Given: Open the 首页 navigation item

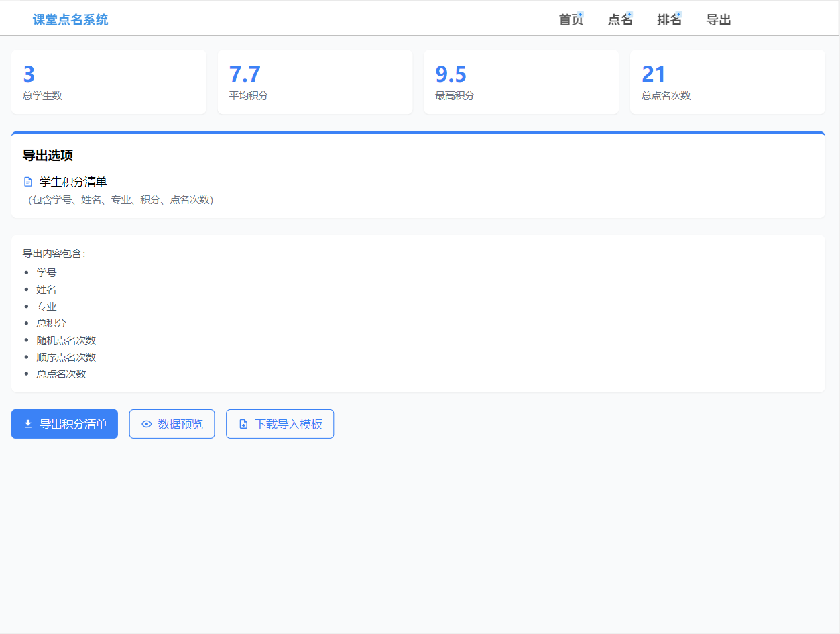Looking at the screenshot, I should click(571, 20).
